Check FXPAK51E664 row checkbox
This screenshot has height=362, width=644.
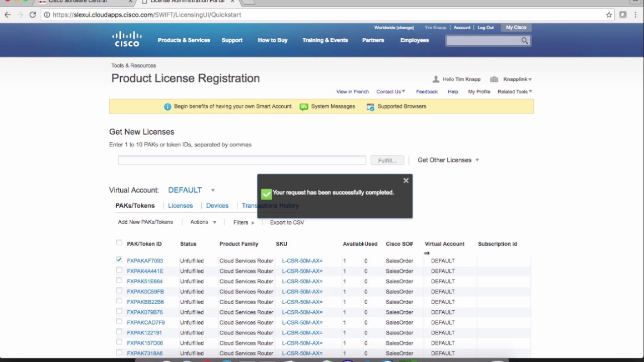(119, 281)
